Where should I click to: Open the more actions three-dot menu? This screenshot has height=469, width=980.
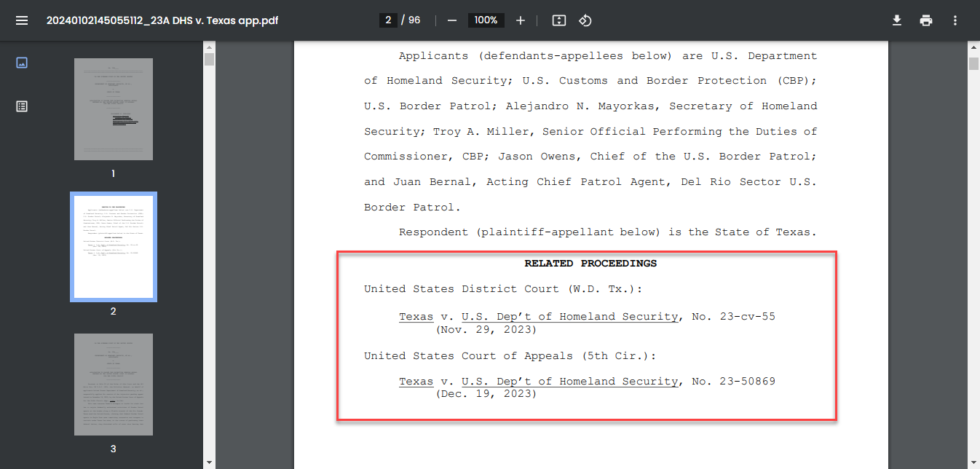coord(955,20)
